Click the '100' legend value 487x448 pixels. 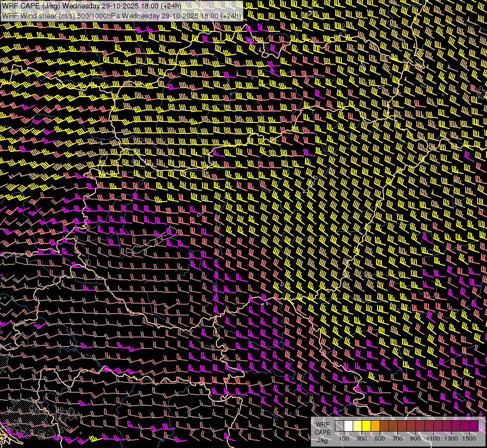pos(344,439)
